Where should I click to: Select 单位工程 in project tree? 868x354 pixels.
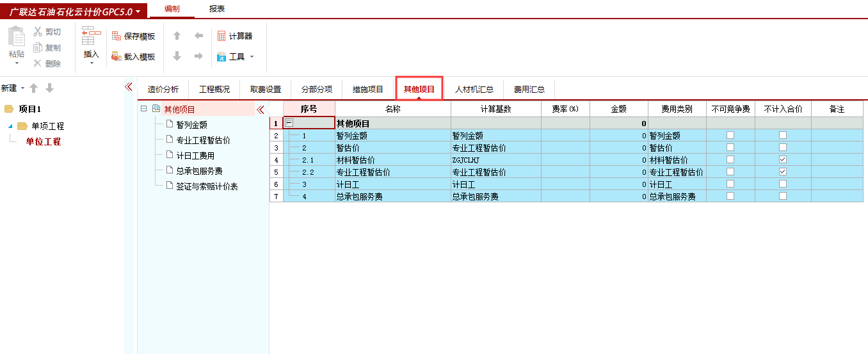click(x=44, y=141)
